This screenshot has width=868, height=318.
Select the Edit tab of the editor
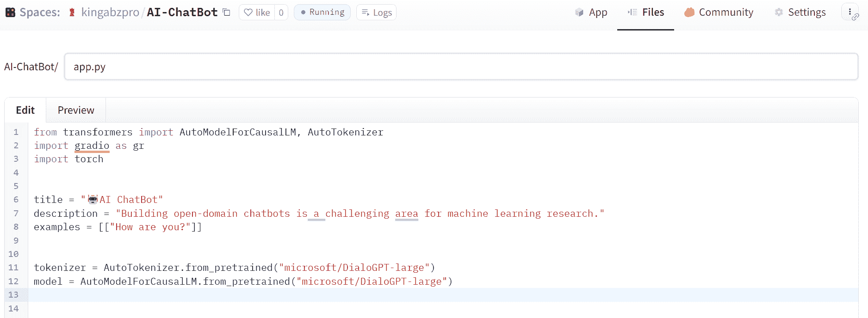[25, 110]
